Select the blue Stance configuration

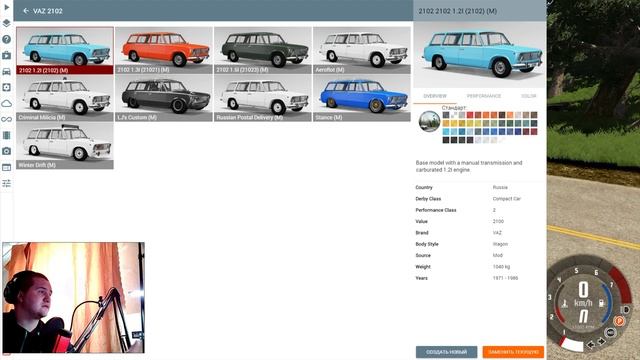click(362, 98)
